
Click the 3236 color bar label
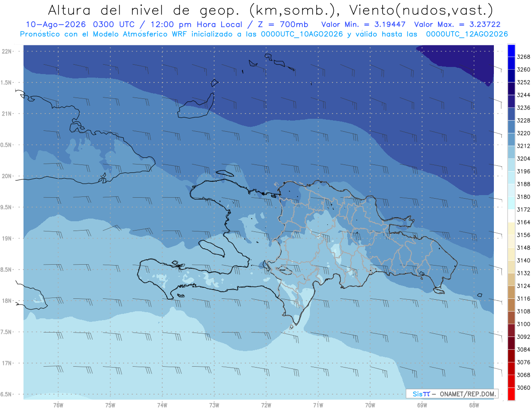524,108
